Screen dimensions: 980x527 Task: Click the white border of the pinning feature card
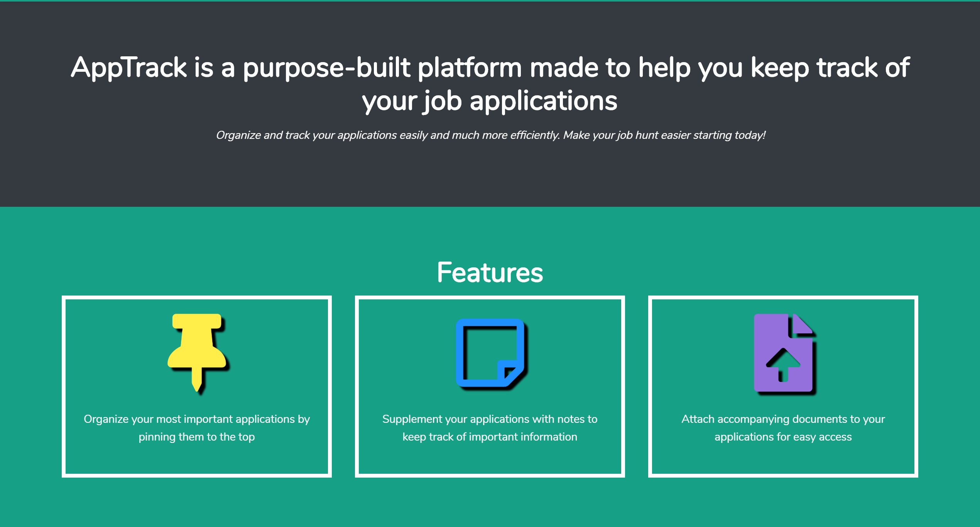(x=64, y=386)
